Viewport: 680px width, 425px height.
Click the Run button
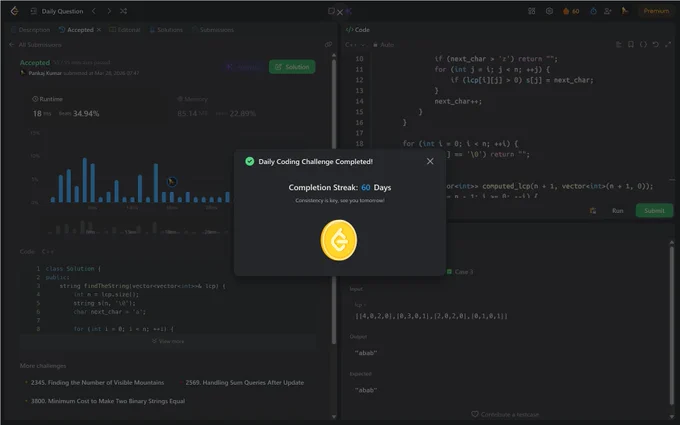[x=618, y=211]
